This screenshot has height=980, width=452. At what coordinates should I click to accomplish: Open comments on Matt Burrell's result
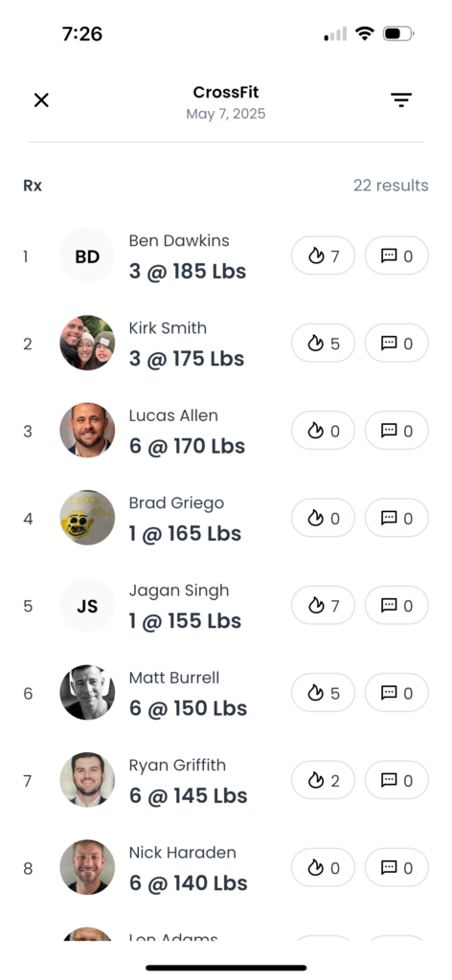click(x=397, y=693)
